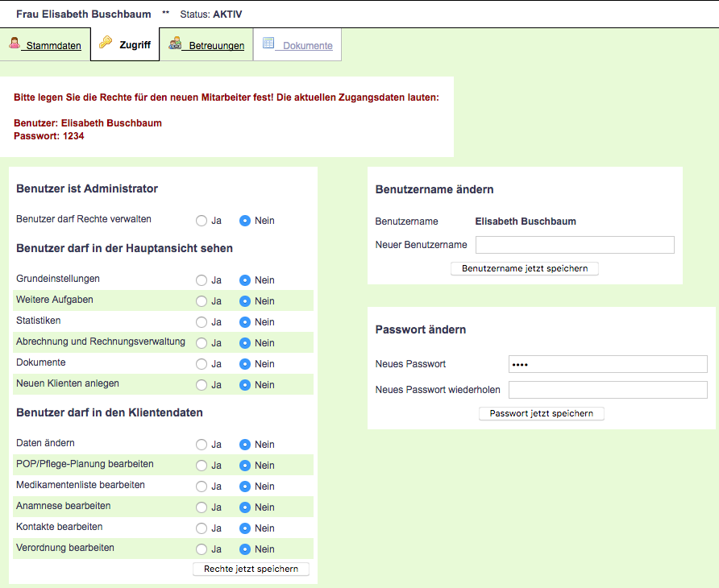Viewport: 719px width, 588px height.
Task: Click the Dokumente tab icon
Action: 268,43
